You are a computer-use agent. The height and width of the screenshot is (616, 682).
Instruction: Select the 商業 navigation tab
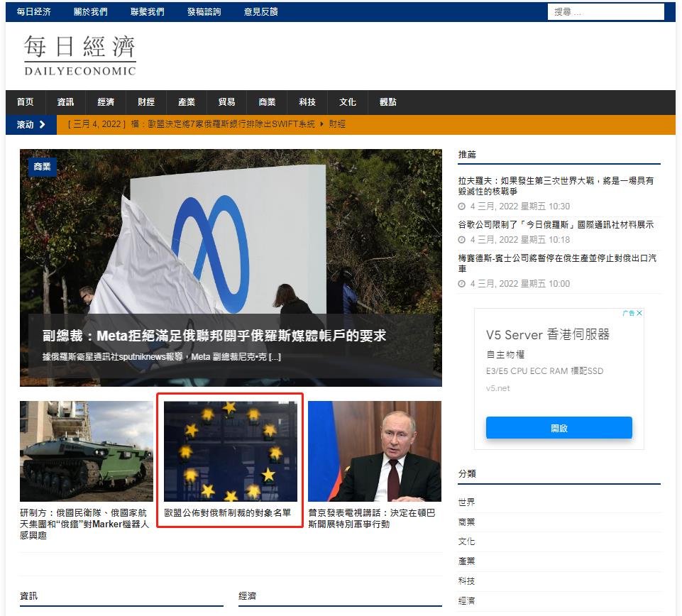pyautogui.click(x=267, y=102)
